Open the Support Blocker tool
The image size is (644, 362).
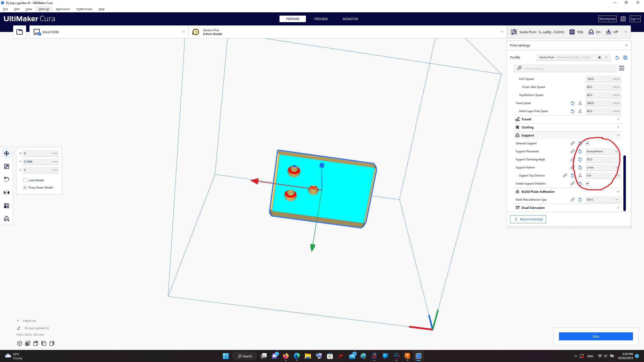(x=6, y=218)
